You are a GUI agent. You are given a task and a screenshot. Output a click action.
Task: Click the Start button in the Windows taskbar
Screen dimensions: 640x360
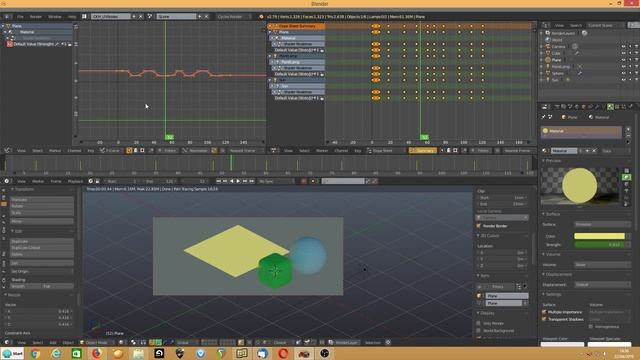pyautogui.click(x=12, y=353)
